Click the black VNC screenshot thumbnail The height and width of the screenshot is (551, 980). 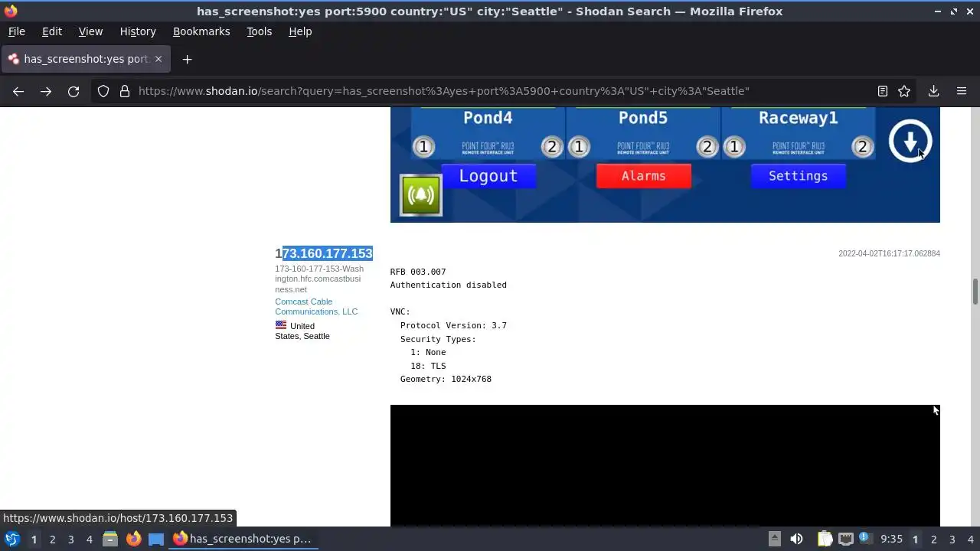click(665, 465)
